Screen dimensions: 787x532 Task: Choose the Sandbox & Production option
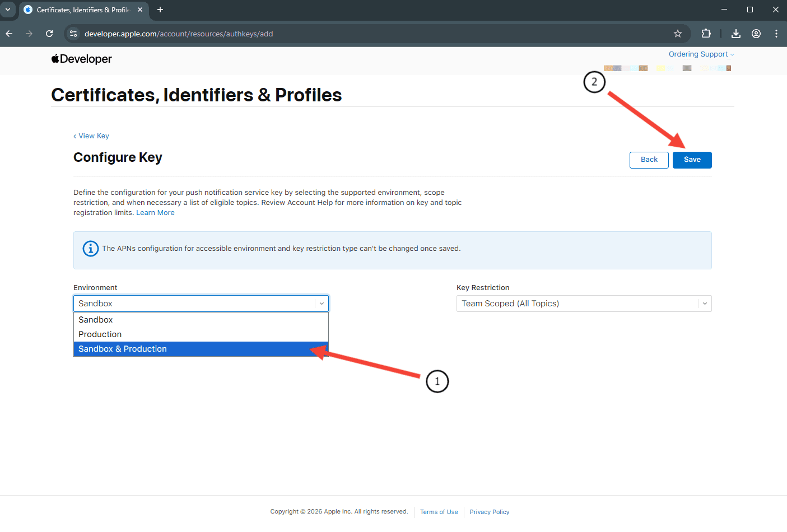point(201,349)
